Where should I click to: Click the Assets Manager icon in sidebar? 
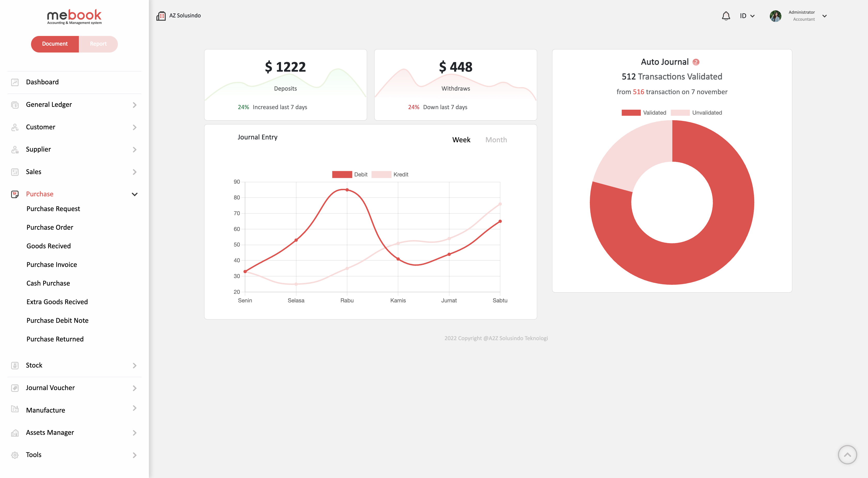[15, 433]
